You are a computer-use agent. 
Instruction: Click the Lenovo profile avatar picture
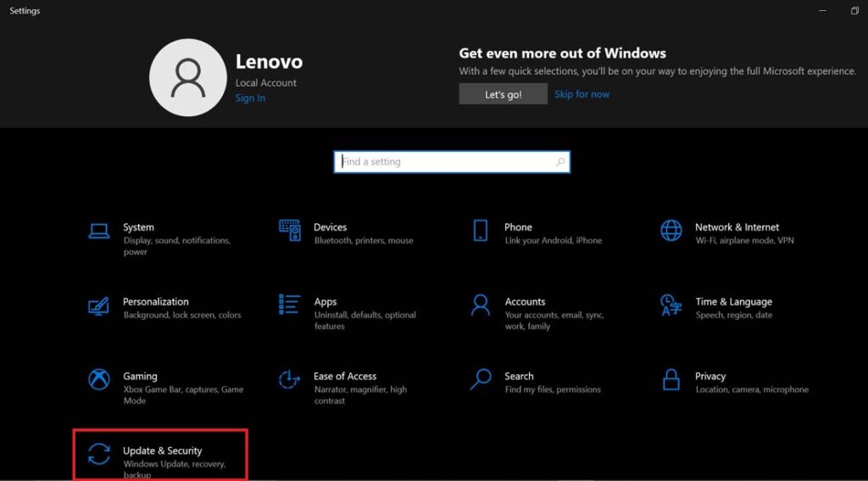pyautogui.click(x=187, y=78)
